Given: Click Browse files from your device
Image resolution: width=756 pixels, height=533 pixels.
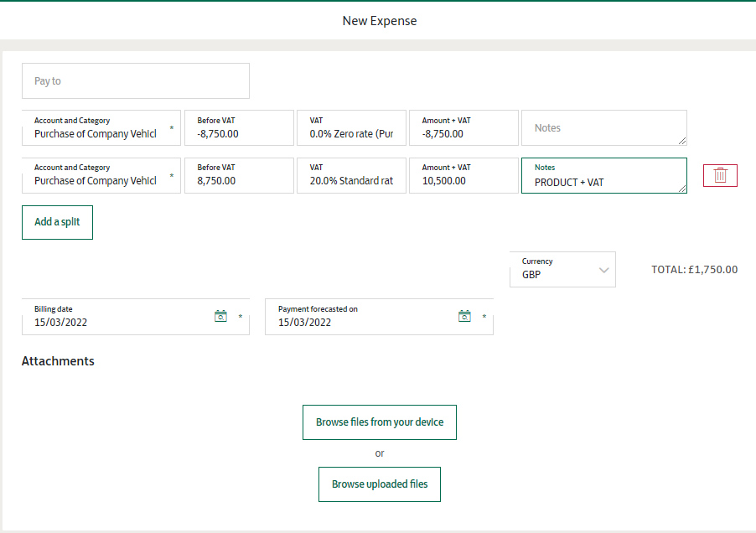Looking at the screenshot, I should click(379, 422).
